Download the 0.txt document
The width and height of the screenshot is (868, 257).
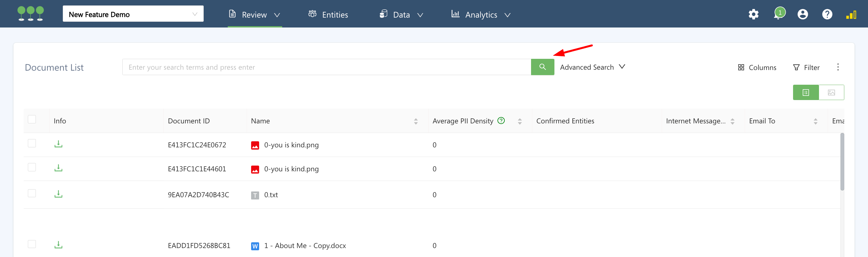[58, 194]
